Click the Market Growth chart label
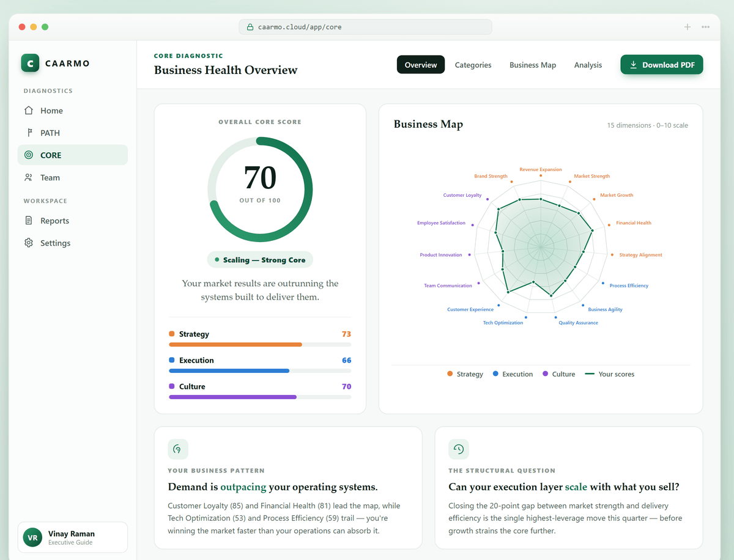734x560 pixels. 617,195
